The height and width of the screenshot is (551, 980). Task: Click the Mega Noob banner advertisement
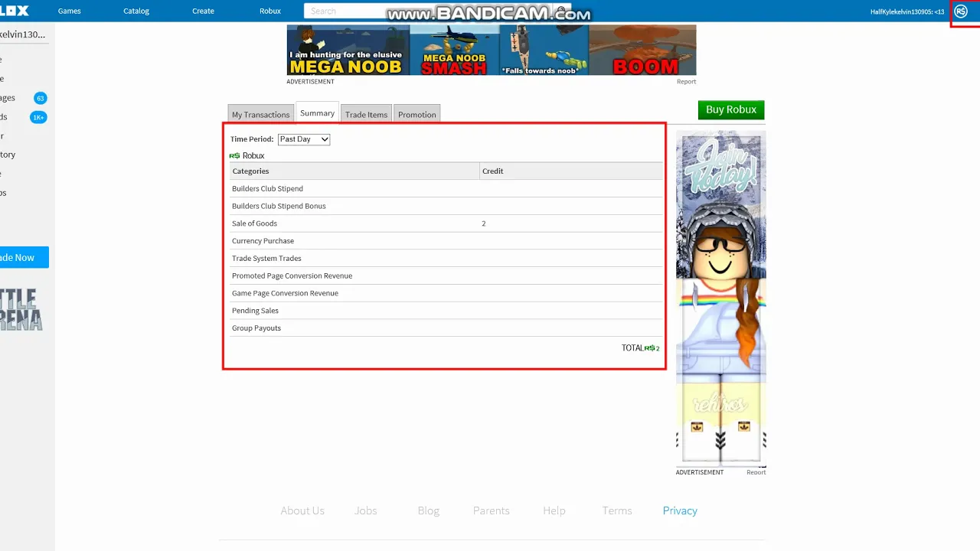click(492, 50)
